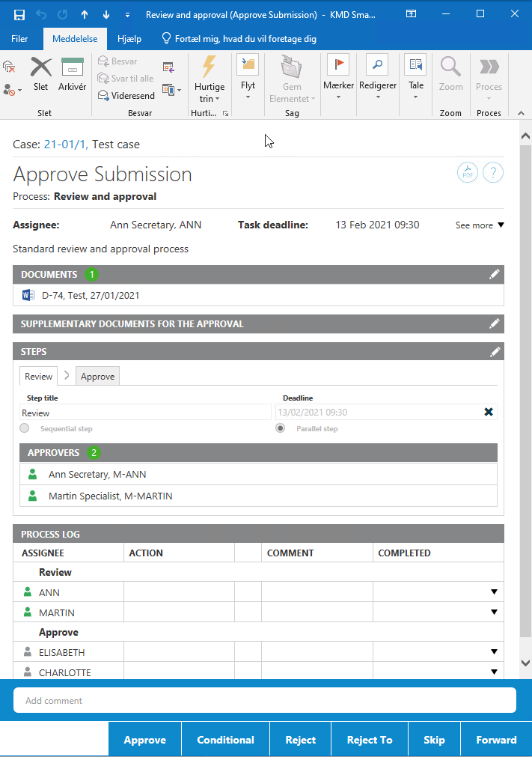Screen dimensions: 532x757
Task: Click the Save icon in title bar
Action: click(x=19, y=14)
